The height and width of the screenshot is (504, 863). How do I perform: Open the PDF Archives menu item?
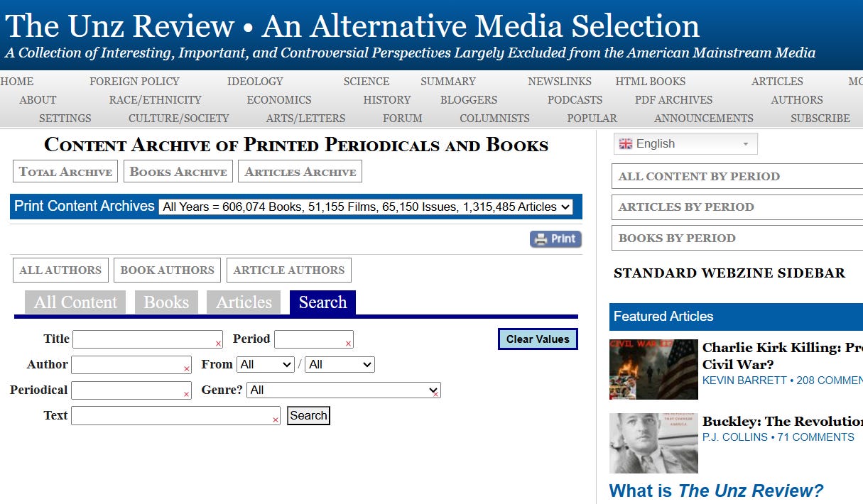(x=673, y=100)
